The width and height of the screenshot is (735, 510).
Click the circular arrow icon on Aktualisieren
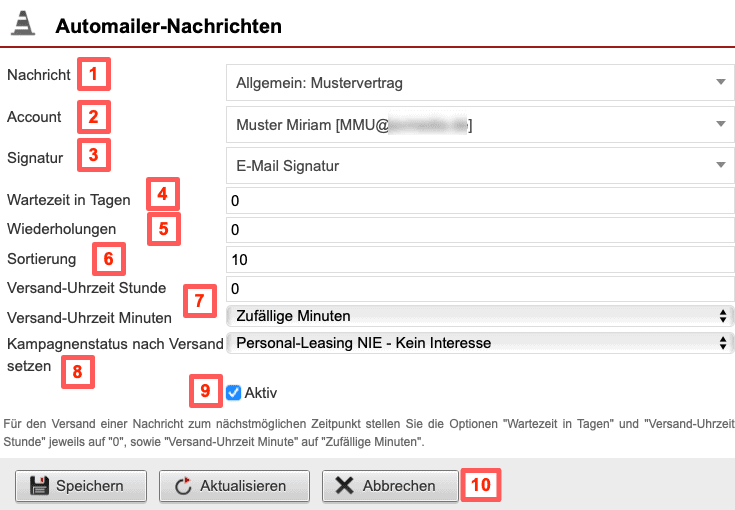tap(183, 486)
